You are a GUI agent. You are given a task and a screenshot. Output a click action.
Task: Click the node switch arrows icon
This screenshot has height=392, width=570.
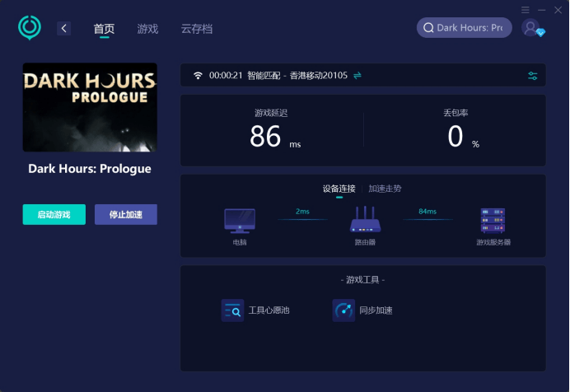[x=357, y=76]
